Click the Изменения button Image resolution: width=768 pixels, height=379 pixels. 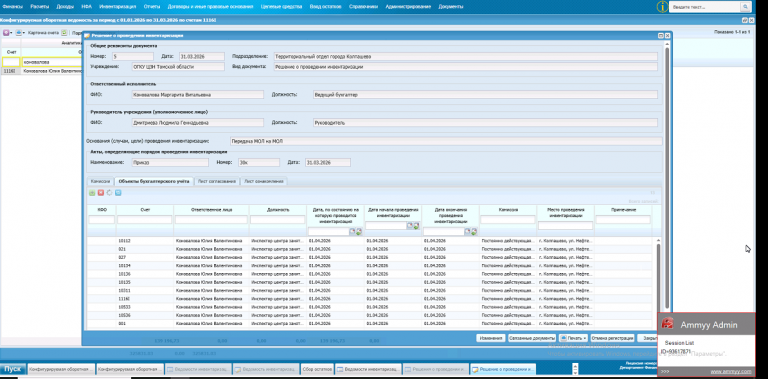click(x=491, y=338)
